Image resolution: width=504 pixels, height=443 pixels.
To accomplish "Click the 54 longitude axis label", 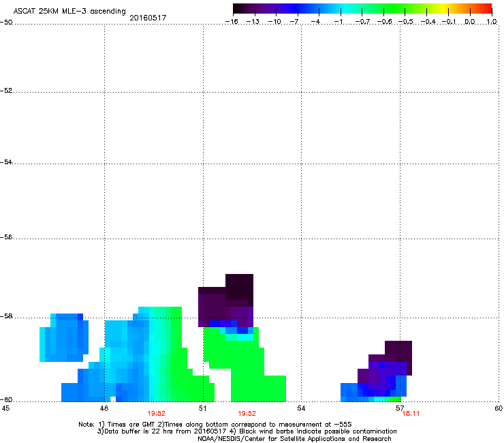I will click(x=301, y=408).
